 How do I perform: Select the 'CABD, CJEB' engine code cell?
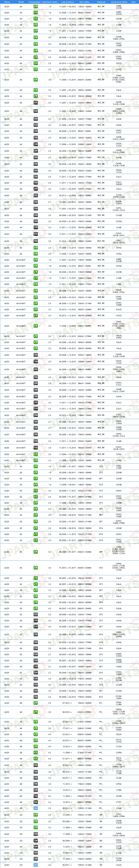click(119, 467)
